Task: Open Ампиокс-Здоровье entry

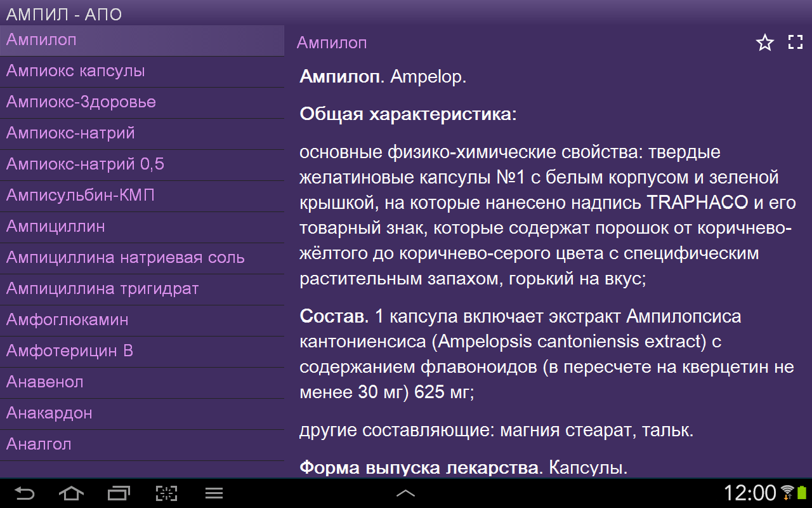Action: [x=142, y=102]
